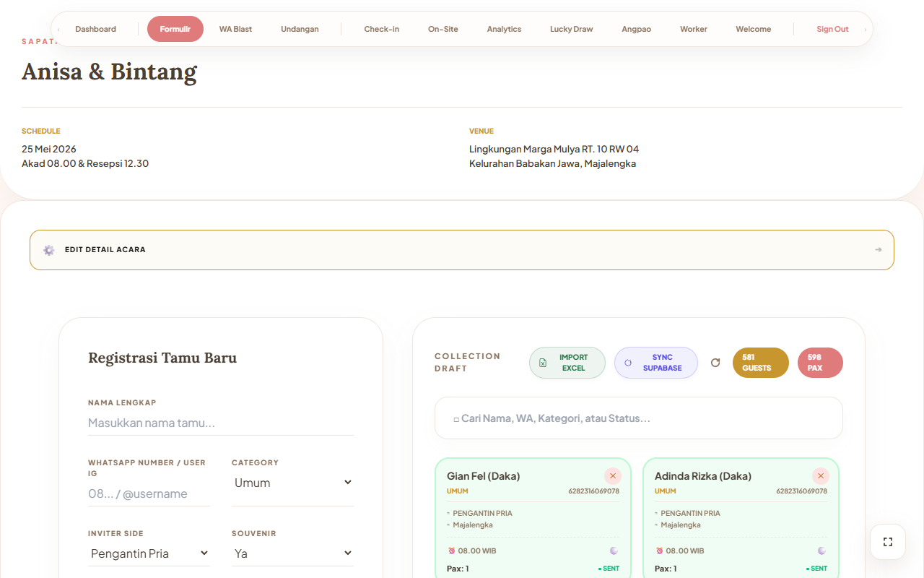Switch to Check-in tab
This screenshot has height=578, width=924.
point(381,29)
